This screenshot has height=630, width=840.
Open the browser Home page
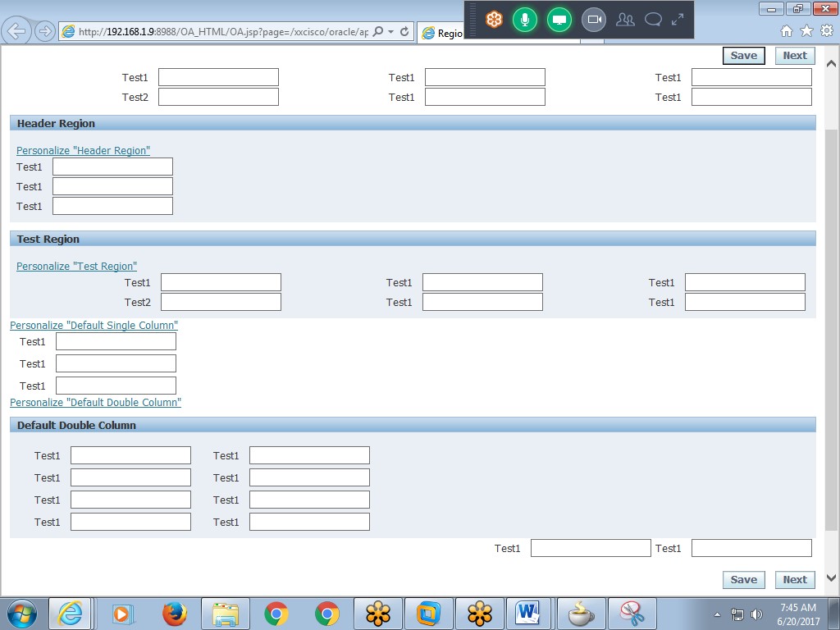[786, 30]
